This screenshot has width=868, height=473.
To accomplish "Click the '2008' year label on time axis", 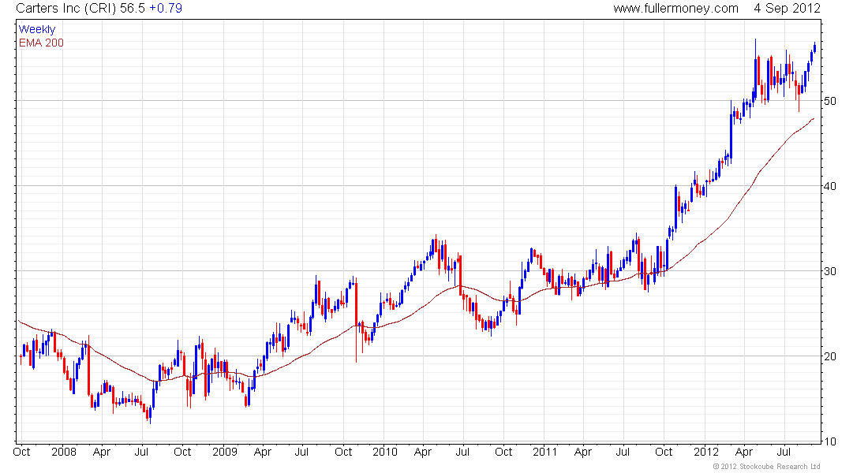I will pos(64,452).
